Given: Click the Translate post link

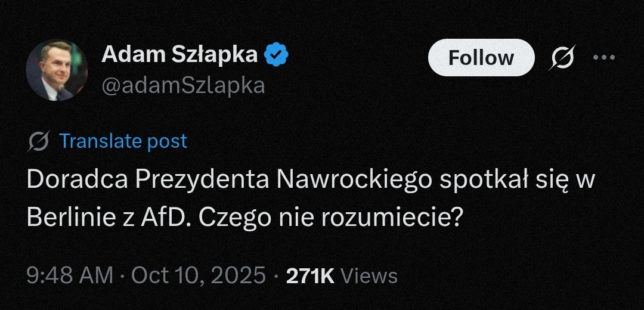Looking at the screenshot, I should [x=123, y=141].
